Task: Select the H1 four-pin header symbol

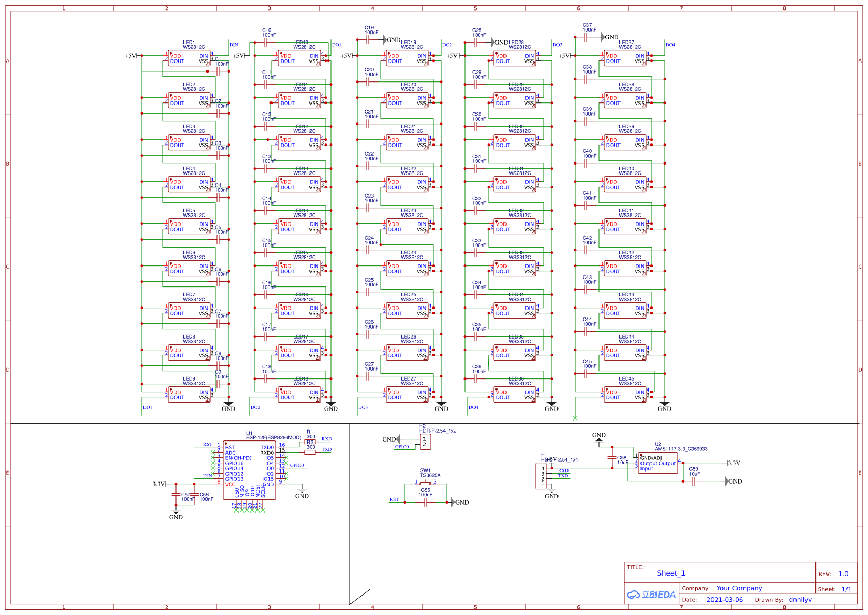Action: coord(541,476)
